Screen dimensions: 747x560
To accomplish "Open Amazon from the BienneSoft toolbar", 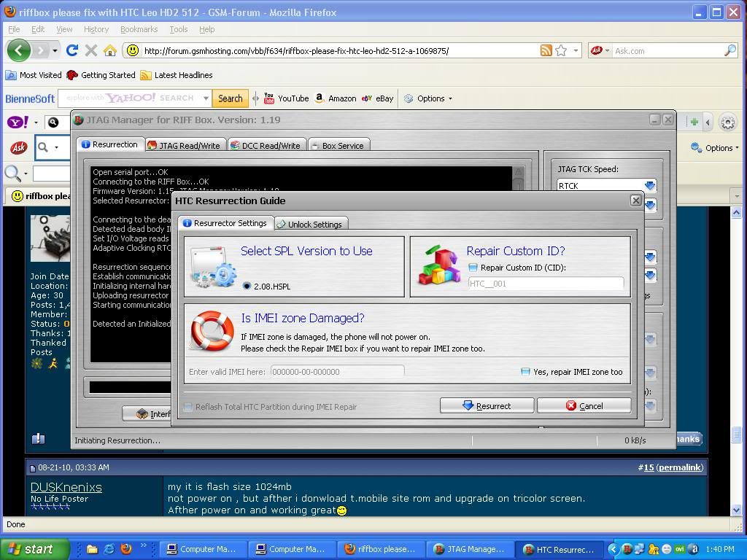I will [336, 98].
